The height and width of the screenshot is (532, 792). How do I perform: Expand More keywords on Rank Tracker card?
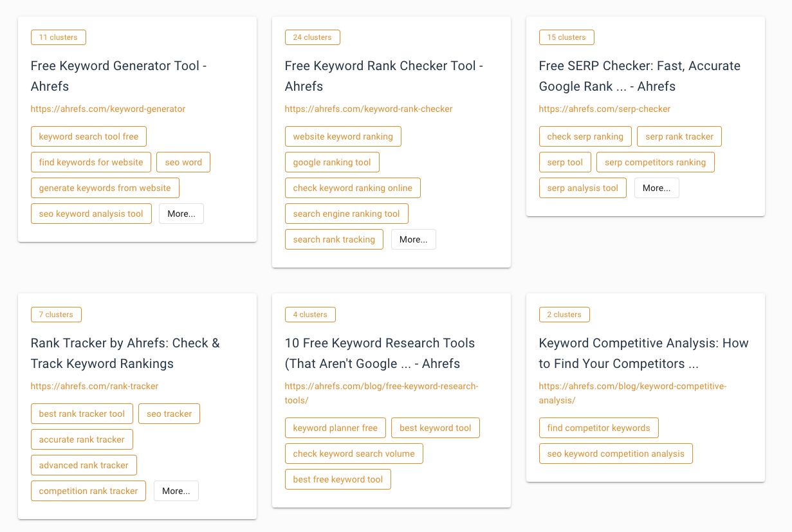(176, 490)
